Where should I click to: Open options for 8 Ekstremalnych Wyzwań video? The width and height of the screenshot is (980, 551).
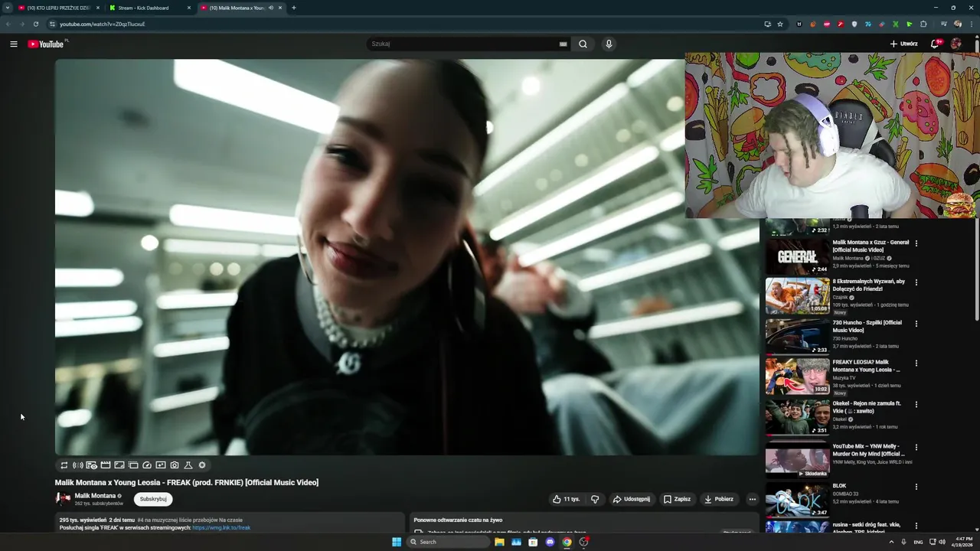pyautogui.click(x=916, y=282)
